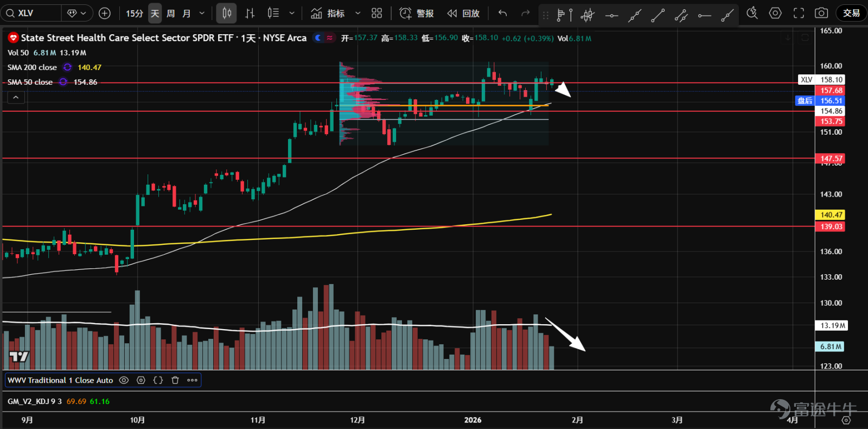Expand the timeframe interval dropdown

click(202, 13)
